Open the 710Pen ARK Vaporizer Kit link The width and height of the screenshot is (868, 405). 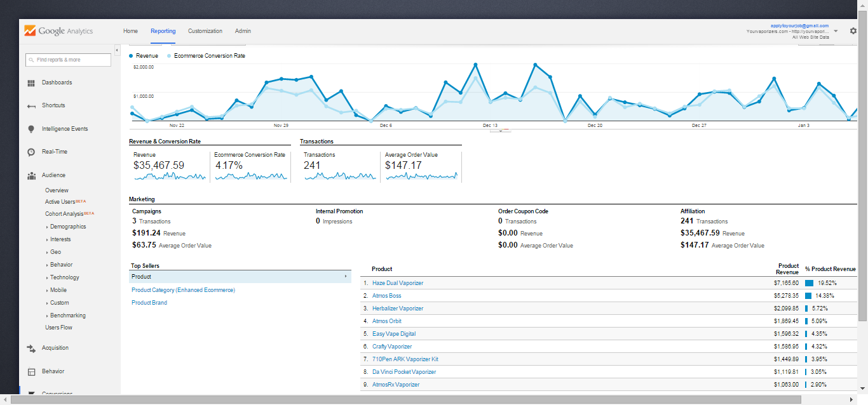405,359
